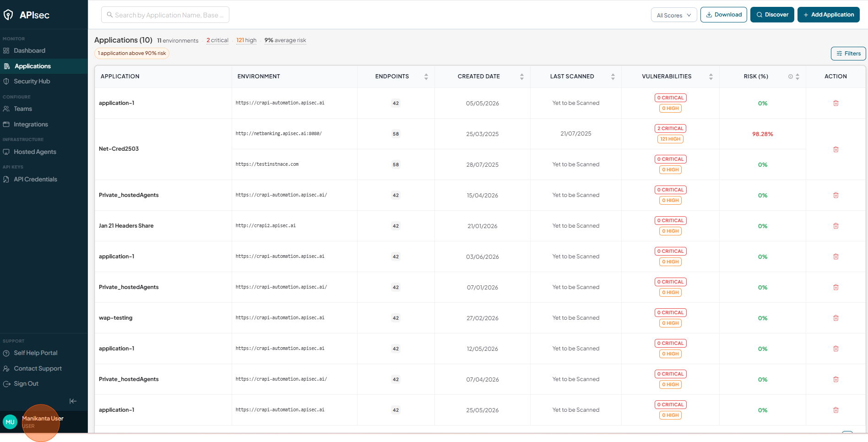Delete the wap-testing application via trash icon
The image size is (868, 442).
coord(835,318)
